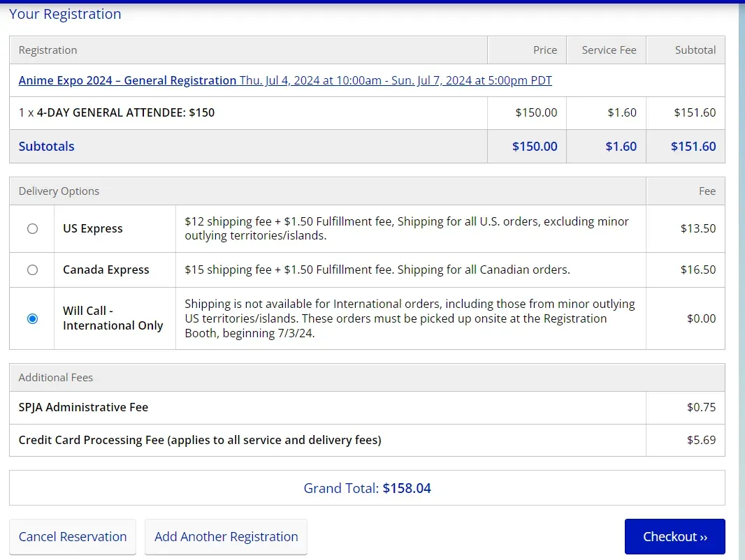Click the Service Fee column header
Viewport: 745px width, 560px height.
(609, 50)
